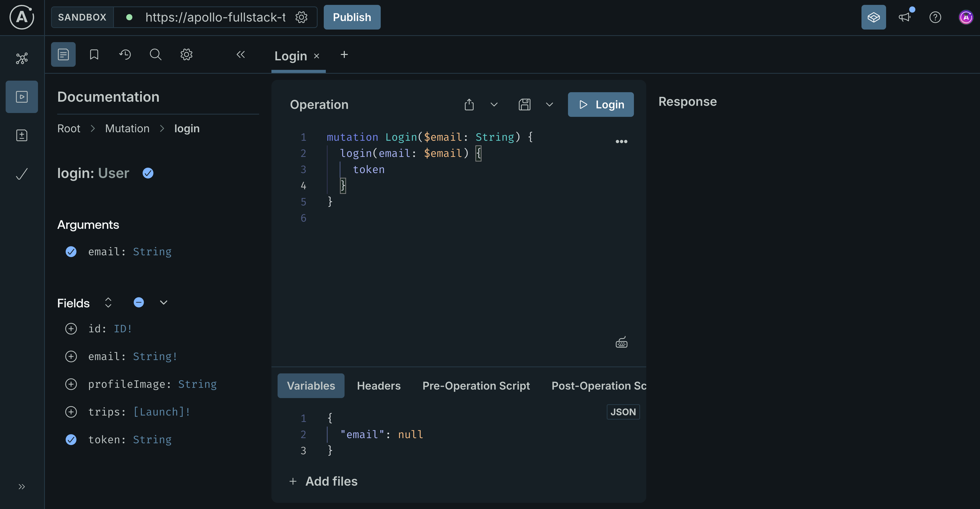Open the bookmarks panel icon

[x=94, y=54]
